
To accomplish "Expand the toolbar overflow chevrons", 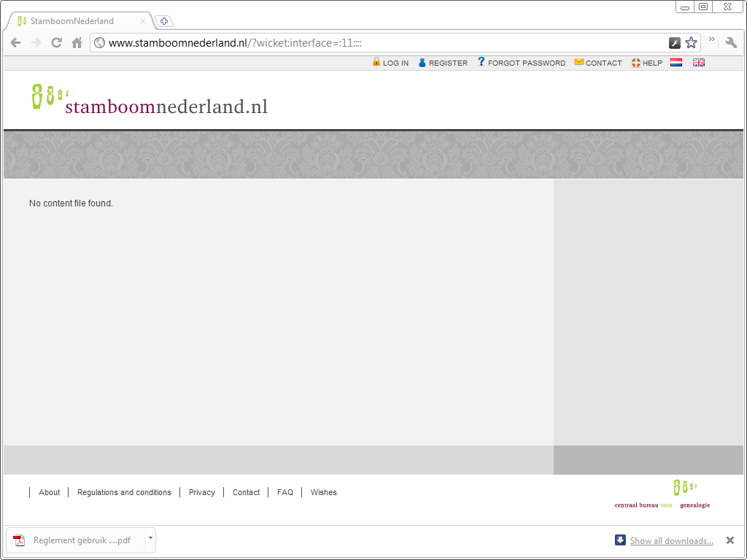I will coord(712,39).
